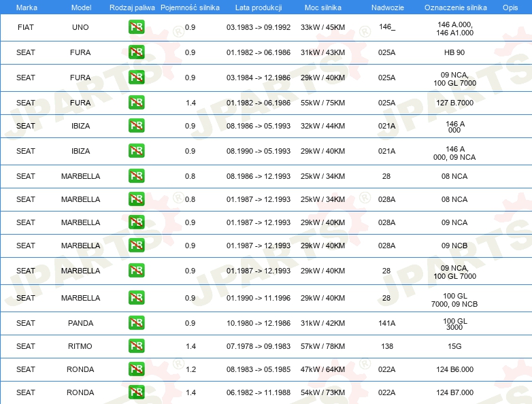Click the fuel icon in the IBIZA 08.1986 row
This screenshot has height=404, width=532.
[136, 126]
